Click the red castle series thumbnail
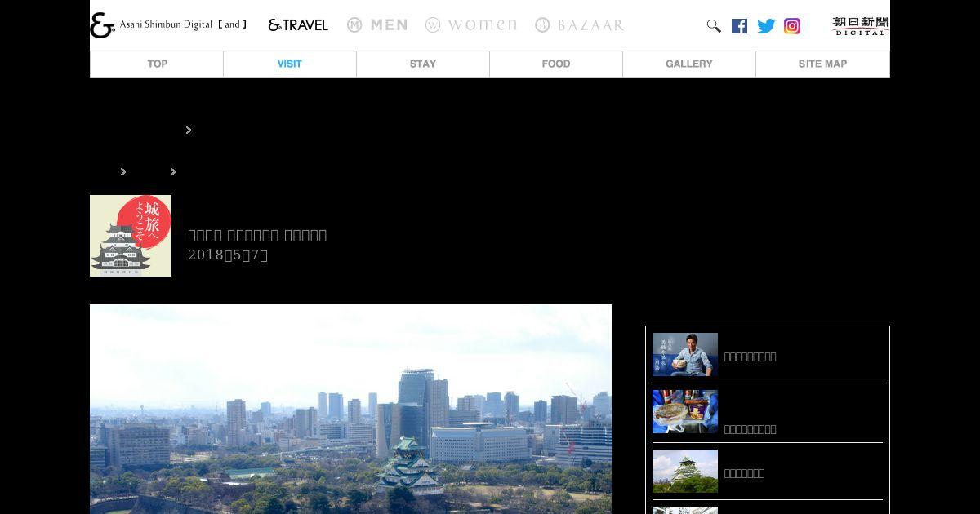This screenshot has width=980, height=514. click(131, 236)
